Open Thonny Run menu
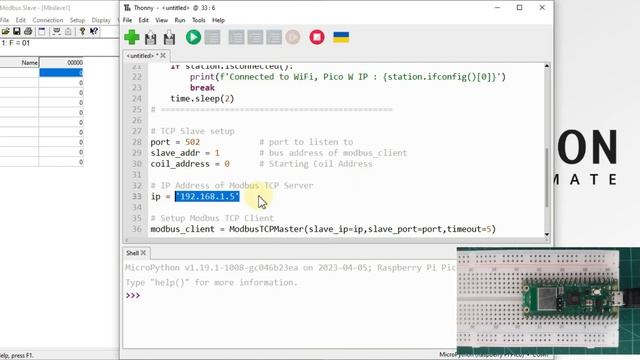This screenshot has width=640, height=360. tap(180, 20)
